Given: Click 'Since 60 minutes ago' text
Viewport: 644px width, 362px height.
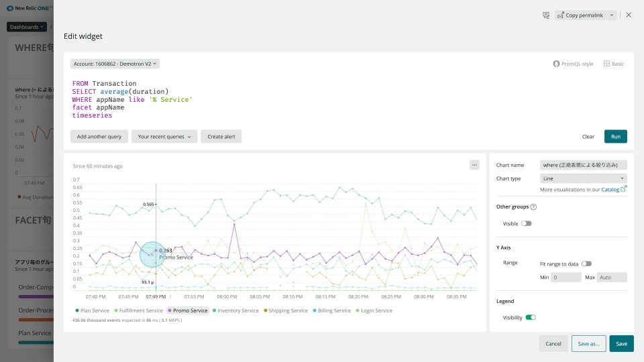Looking at the screenshot, I should [x=97, y=166].
